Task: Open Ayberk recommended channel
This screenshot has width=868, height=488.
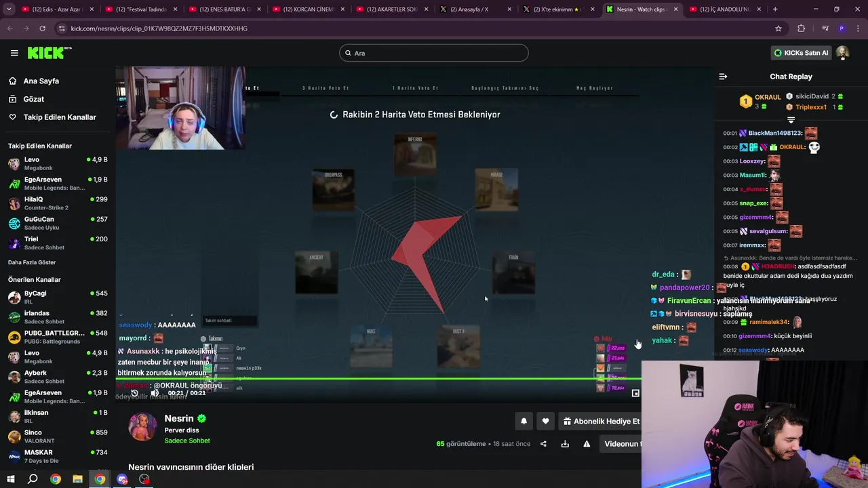Action: point(58,377)
